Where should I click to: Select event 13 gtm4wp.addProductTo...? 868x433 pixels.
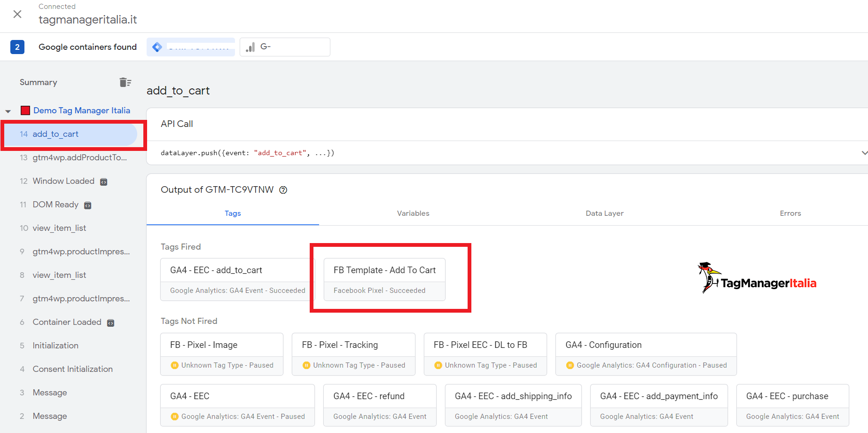pyautogui.click(x=73, y=157)
